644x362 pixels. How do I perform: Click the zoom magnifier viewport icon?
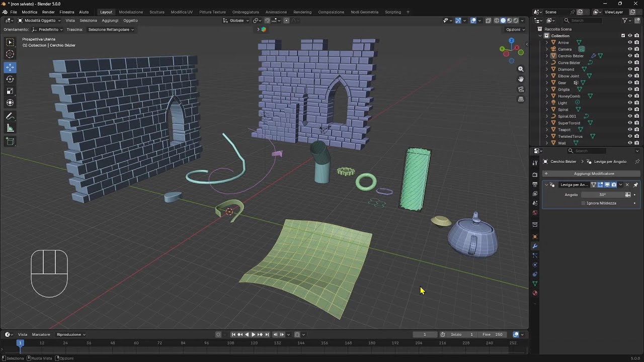coord(521,69)
